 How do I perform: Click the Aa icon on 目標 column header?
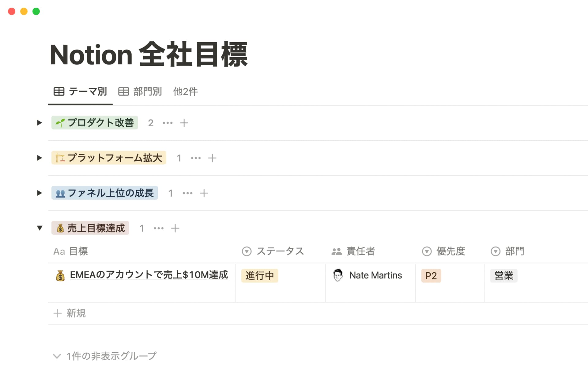pyautogui.click(x=59, y=251)
